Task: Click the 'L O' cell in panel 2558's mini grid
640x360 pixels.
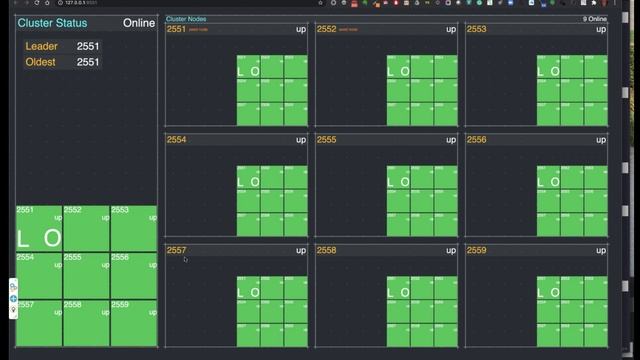Action: (x=398, y=288)
